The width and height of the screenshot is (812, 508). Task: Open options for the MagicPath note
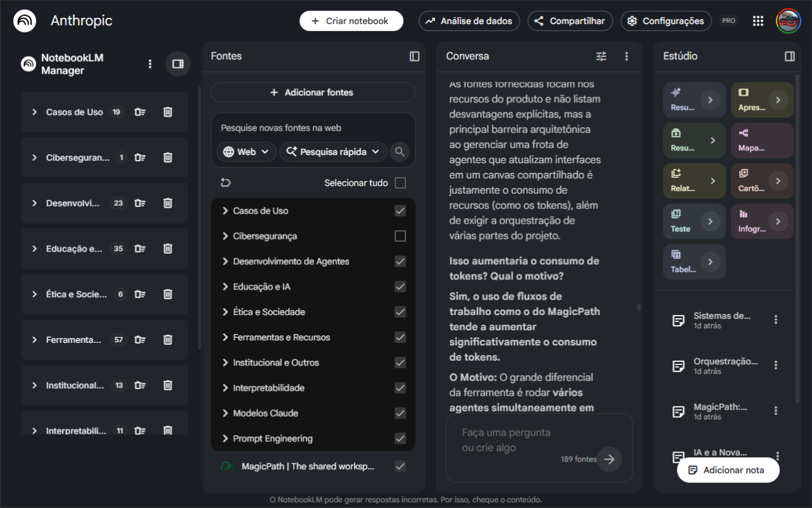[776, 411]
